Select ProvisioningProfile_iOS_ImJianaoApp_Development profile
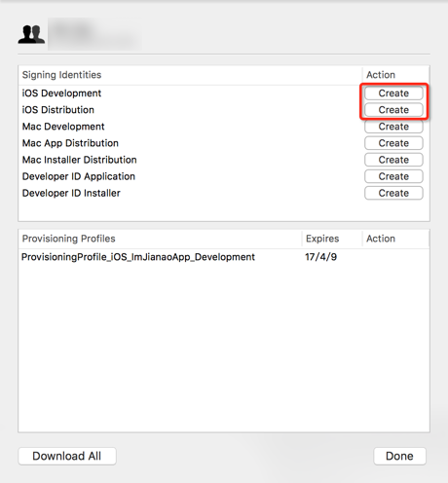 point(138,257)
